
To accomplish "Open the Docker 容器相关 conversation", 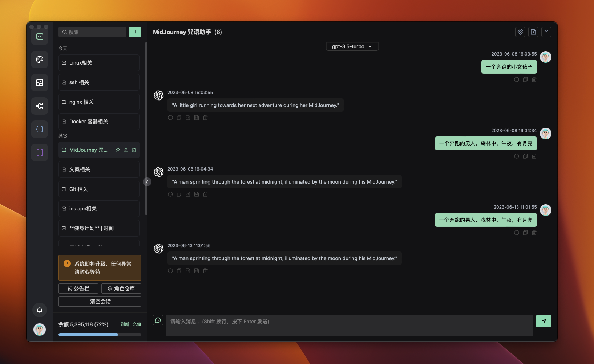I will click(x=99, y=122).
